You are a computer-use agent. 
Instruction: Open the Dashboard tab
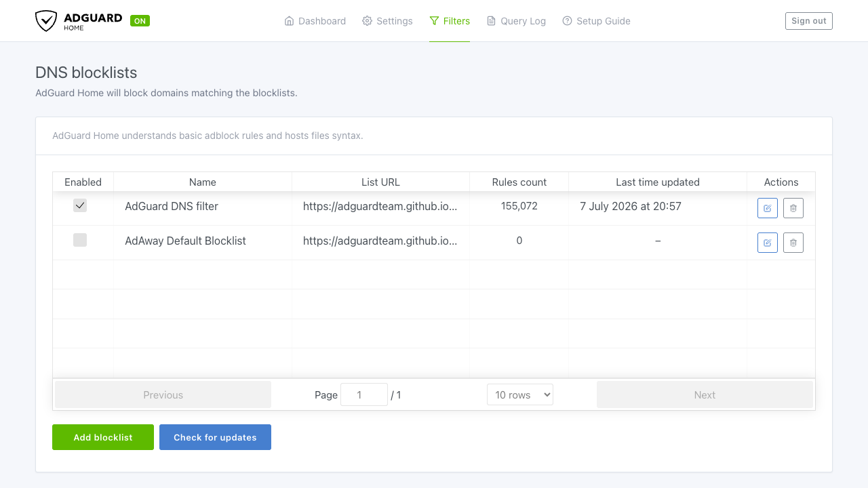pyautogui.click(x=315, y=21)
